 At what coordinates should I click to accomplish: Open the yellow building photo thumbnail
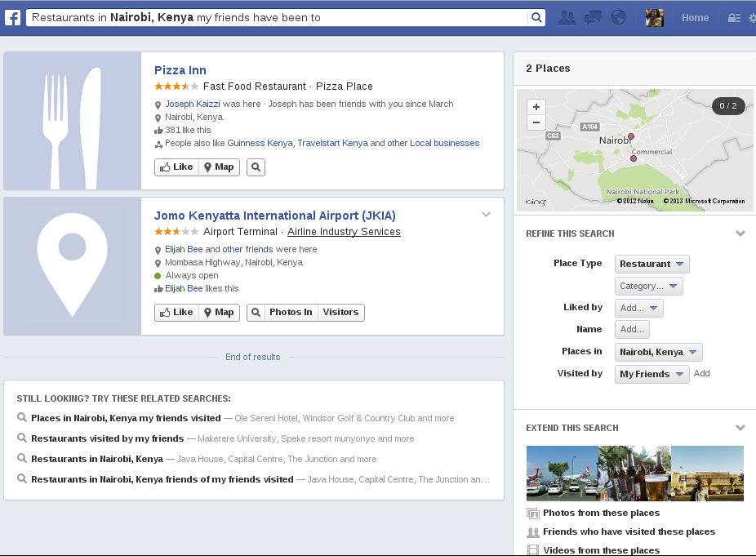point(707,474)
